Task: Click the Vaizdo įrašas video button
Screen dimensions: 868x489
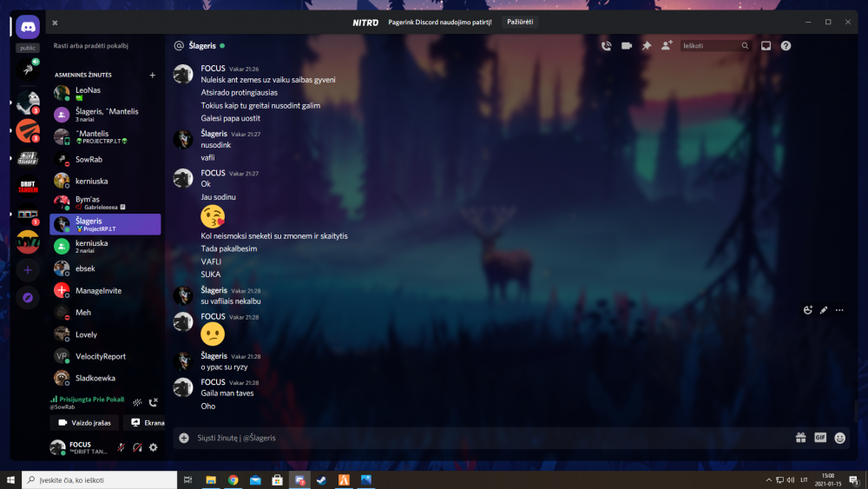Action: click(x=84, y=423)
